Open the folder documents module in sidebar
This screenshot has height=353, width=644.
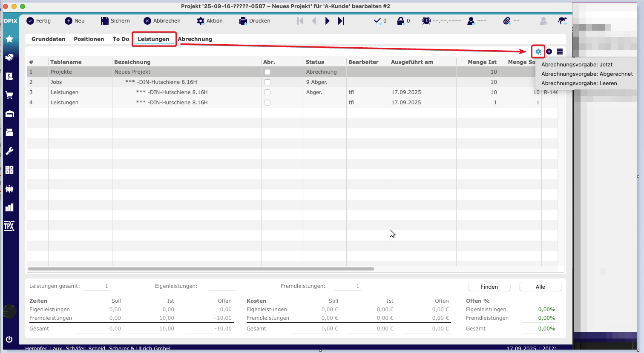pyautogui.click(x=9, y=132)
